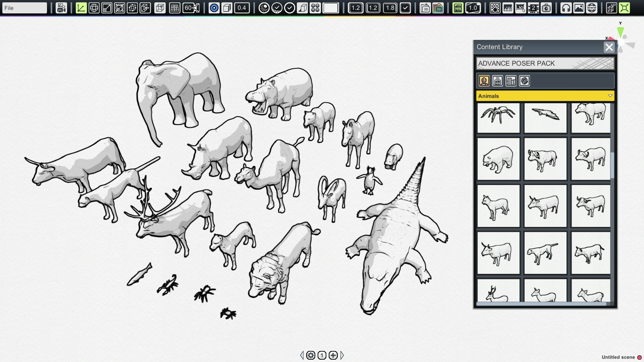Select the move/translate axis tool
The height and width of the screenshot is (362, 644).
coord(81,8)
